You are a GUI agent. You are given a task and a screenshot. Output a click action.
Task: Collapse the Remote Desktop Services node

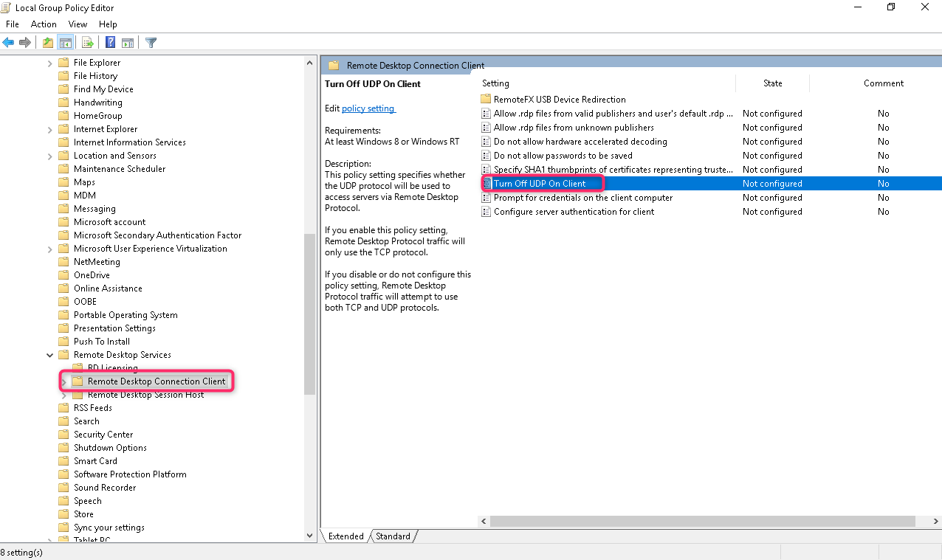[x=50, y=354]
